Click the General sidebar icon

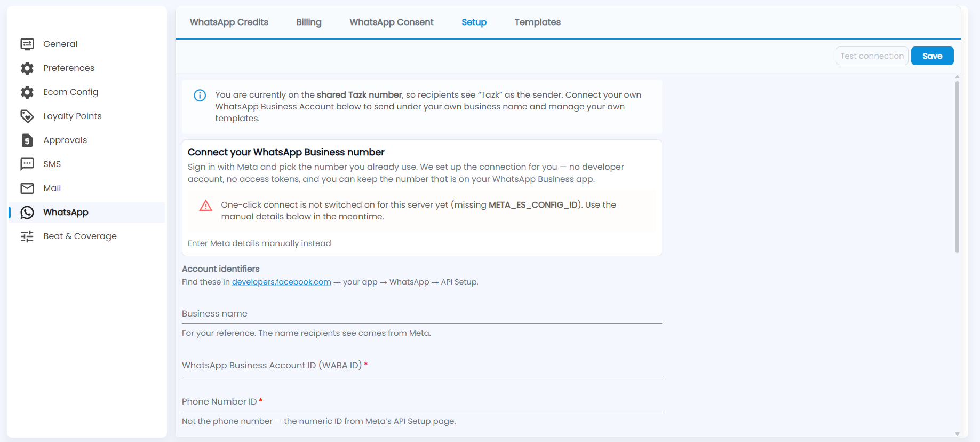click(x=27, y=44)
